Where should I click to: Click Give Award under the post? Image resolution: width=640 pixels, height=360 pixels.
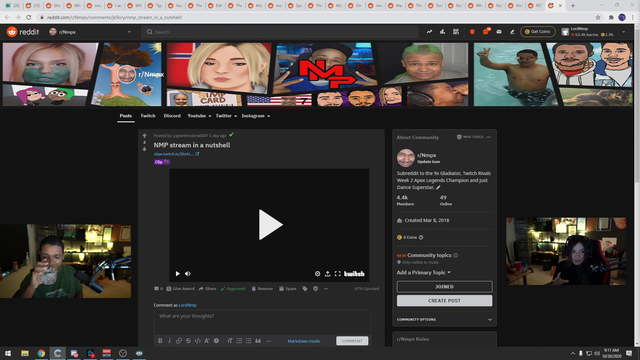point(180,289)
